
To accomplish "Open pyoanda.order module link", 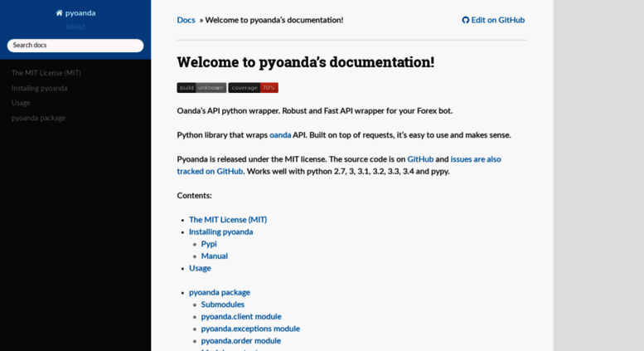I will click(x=241, y=341).
